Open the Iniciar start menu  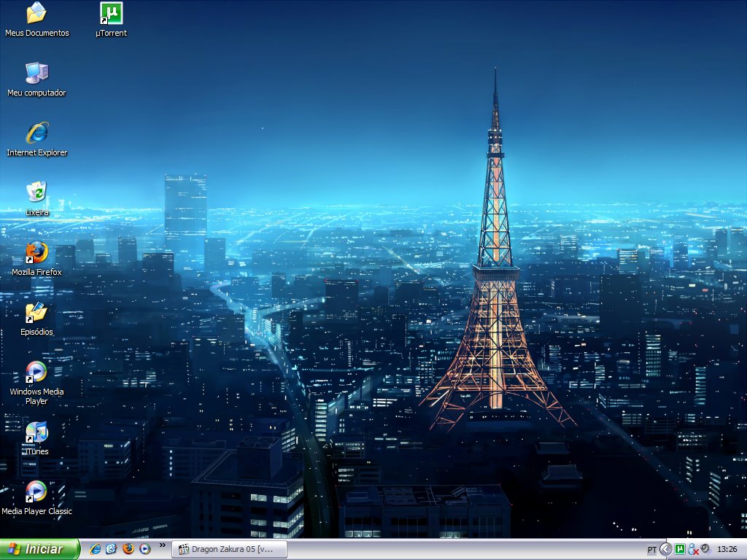(40, 549)
